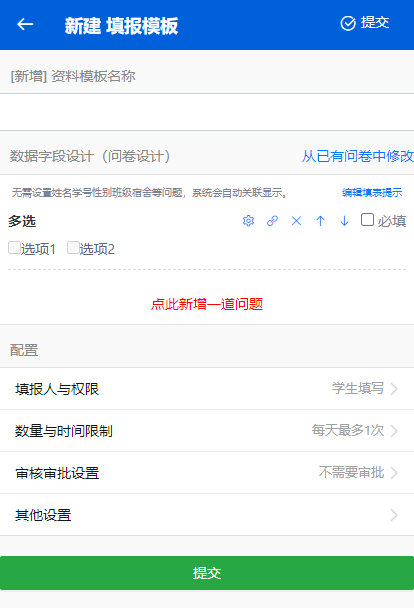Click 点此新增一道问题 to add question

pyautogui.click(x=207, y=304)
